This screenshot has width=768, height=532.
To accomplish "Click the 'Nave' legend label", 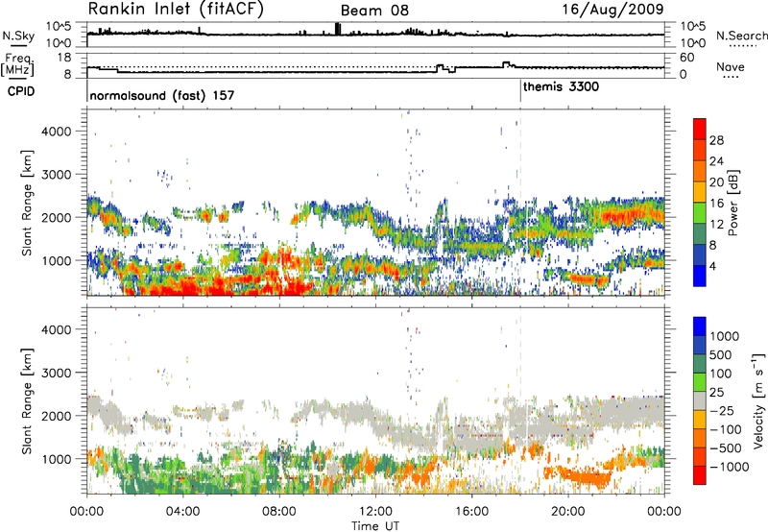I will pyautogui.click(x=731, y=67).
